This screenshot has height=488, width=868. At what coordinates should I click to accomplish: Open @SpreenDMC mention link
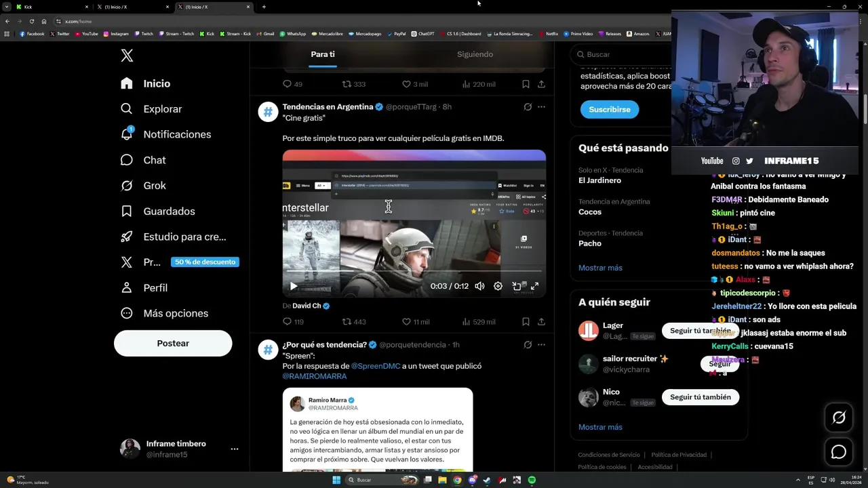click(376, 366)
